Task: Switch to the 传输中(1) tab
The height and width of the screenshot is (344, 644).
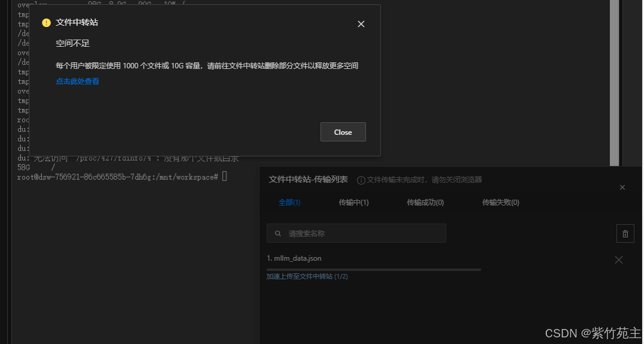Action: (x=353, y=202)
